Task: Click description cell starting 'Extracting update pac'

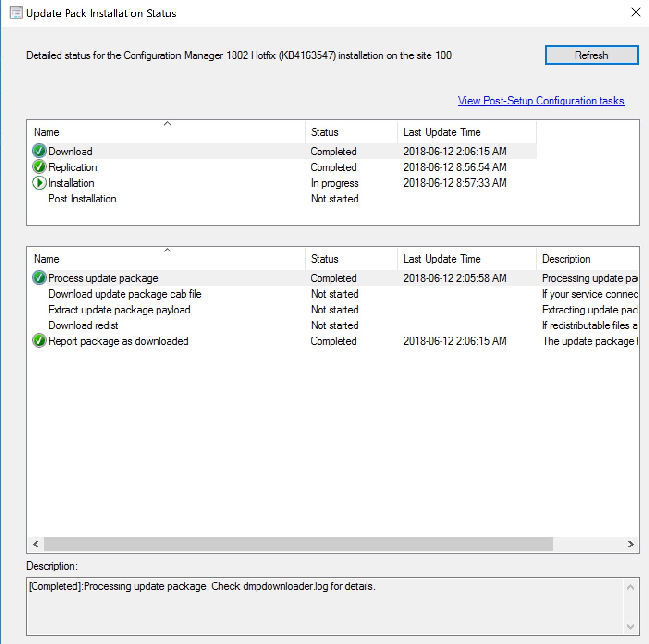Action: pos(590,309)
